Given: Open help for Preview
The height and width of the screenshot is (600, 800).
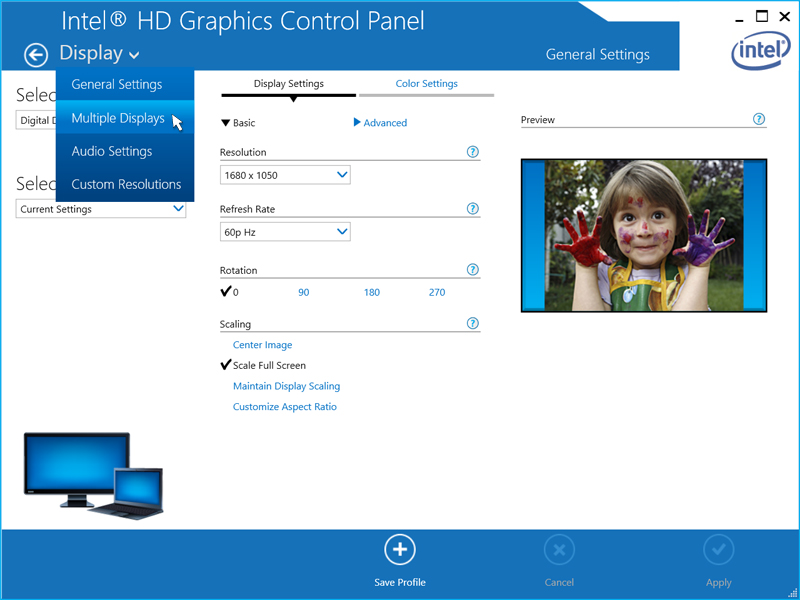Looking at the screenshot, I should tap(759, 119).
